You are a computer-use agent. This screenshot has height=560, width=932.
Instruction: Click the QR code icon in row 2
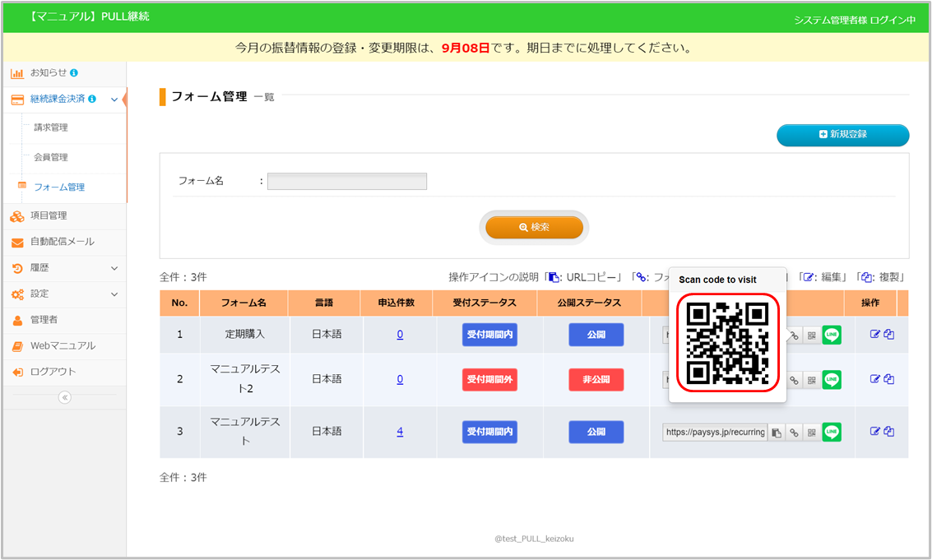point(811,380)
